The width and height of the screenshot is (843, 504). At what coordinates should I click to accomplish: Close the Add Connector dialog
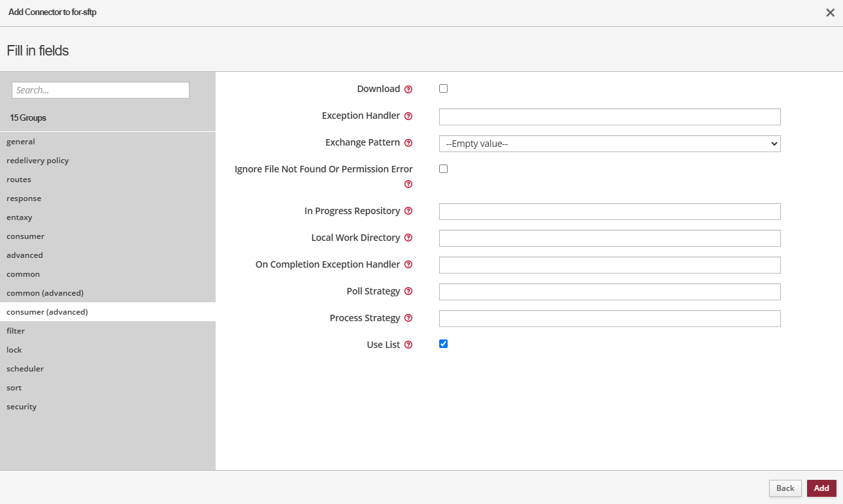click(x=830, y=12)
